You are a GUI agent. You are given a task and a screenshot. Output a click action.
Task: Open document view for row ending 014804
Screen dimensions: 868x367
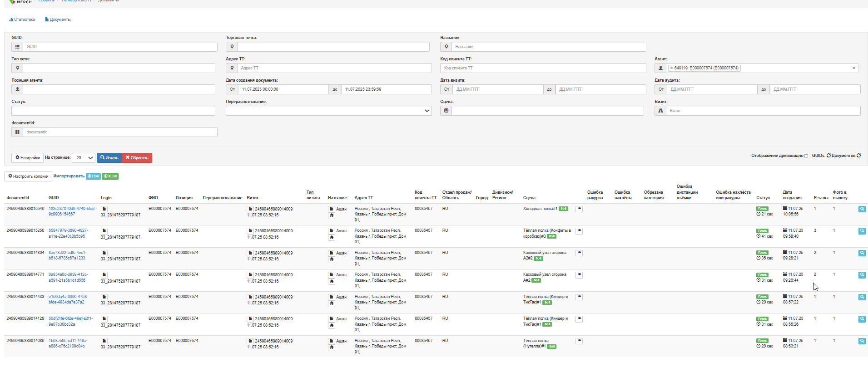(862, 253)
